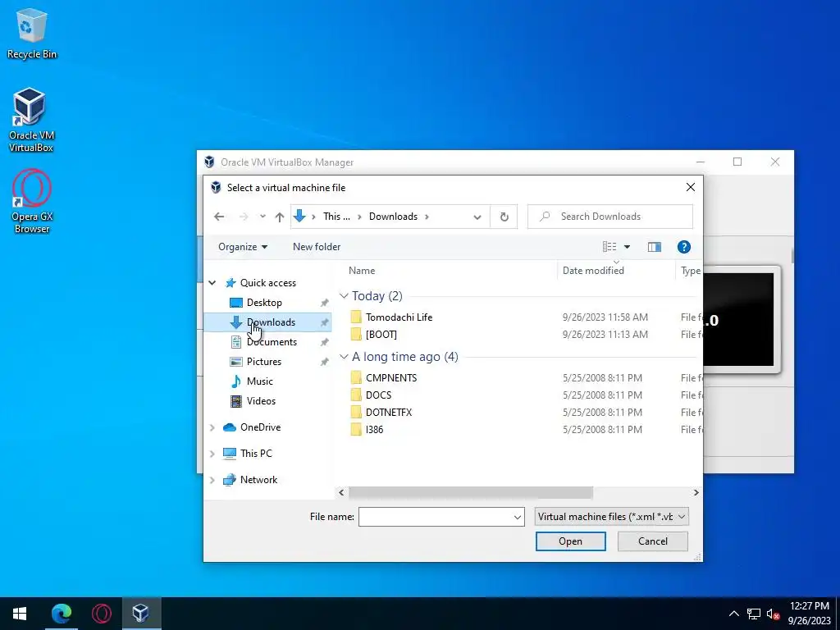Click the This ... breadcrumb segment
Screen dimensions: 840x630
tap(336, 217)
